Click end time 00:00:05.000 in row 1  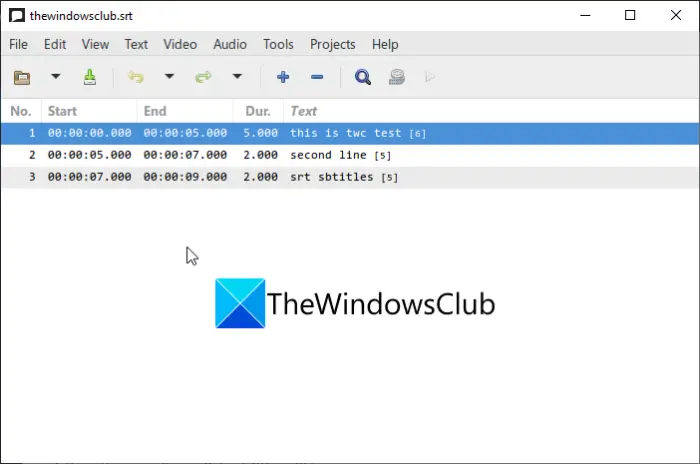tap(185, 133)
